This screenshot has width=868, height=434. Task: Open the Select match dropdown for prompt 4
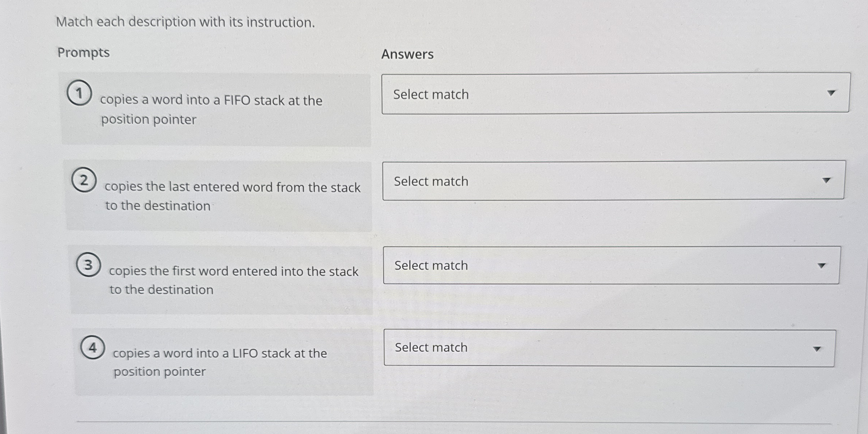pos(605,348)
